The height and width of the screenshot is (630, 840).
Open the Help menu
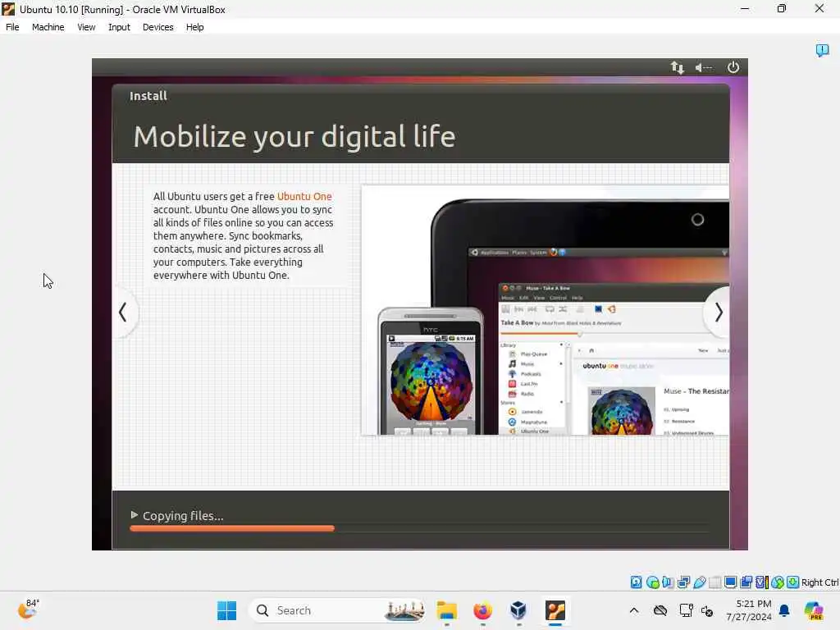click(195, 27)
